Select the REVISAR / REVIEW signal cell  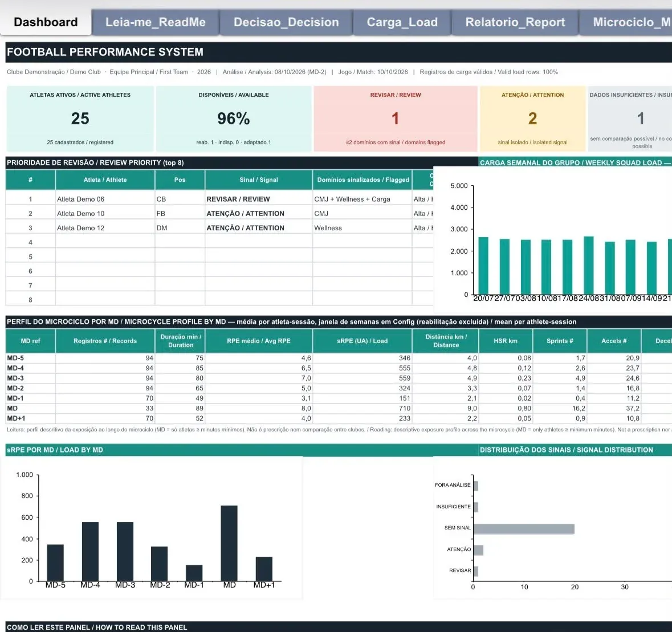click(258, 199)
